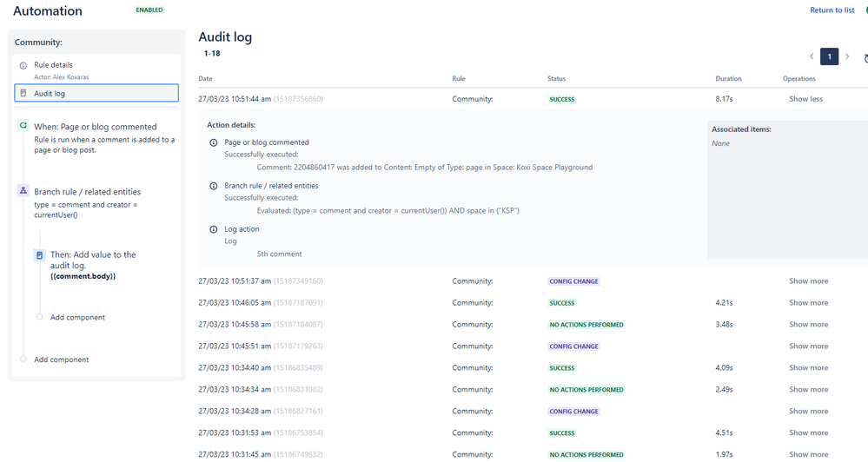The height and width of the screenshot is (462, 868).
Task: Click the info icon next to Page or blog commented detail
Action: tap(213, 142)
